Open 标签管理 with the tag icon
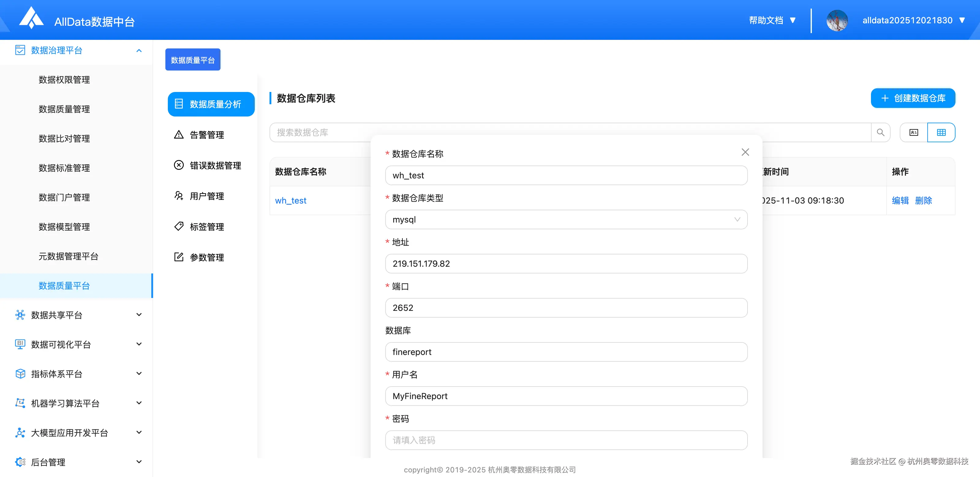The image size is (980, 477). click(207, 227)
